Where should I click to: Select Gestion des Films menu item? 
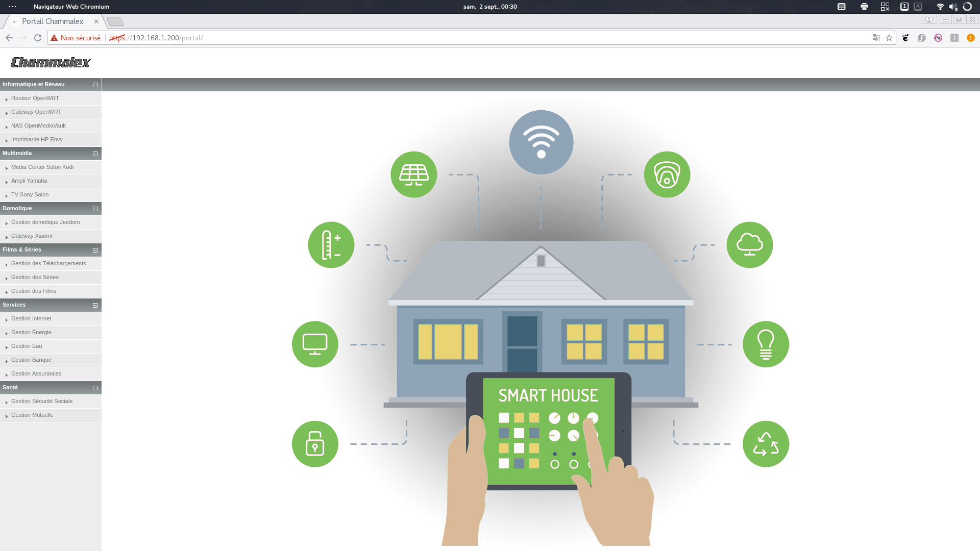[33, 291]
